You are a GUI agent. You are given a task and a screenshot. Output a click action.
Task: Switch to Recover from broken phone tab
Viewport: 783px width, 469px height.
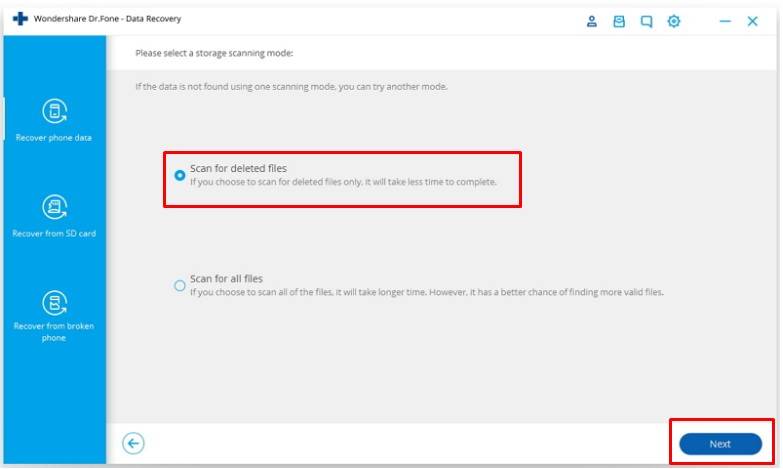54,317
